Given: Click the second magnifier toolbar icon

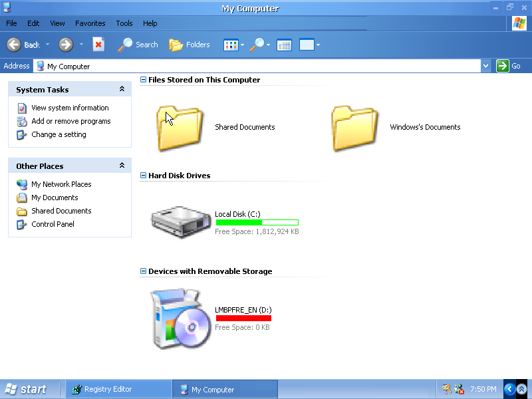Looking at the screenshot, I should (257, 45).
